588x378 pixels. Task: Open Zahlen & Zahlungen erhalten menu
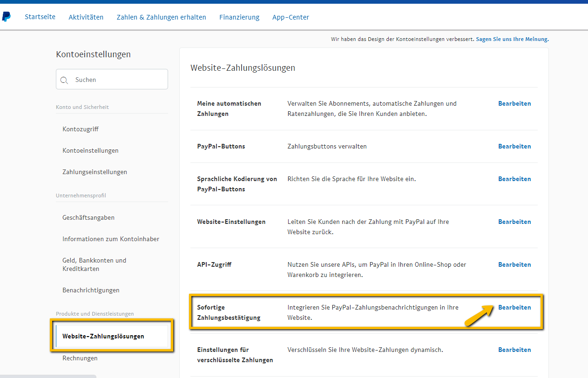point(161,17)
